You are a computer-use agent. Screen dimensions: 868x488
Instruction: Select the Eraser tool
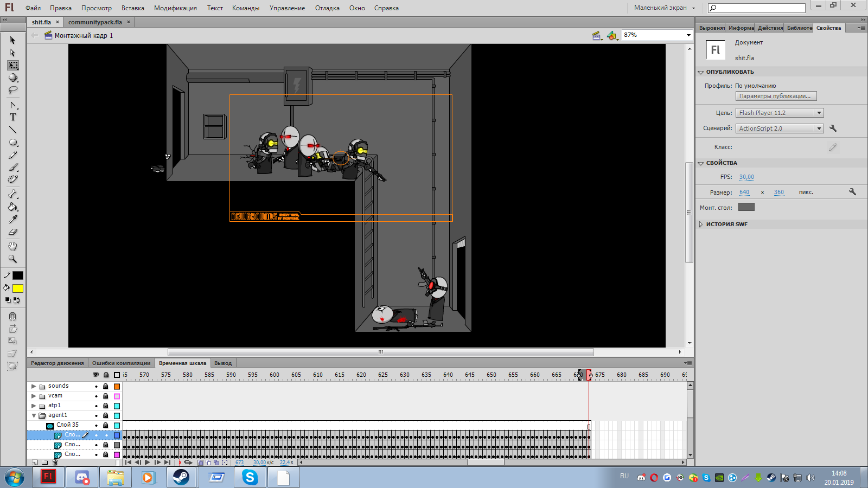pyautogui.click(x=12, y=232)
